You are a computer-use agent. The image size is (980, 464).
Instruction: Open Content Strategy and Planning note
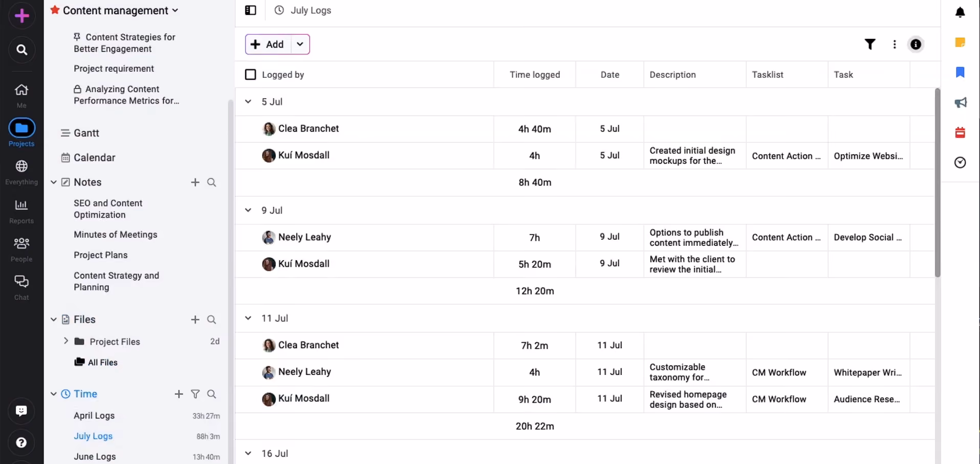click(117, 281)
